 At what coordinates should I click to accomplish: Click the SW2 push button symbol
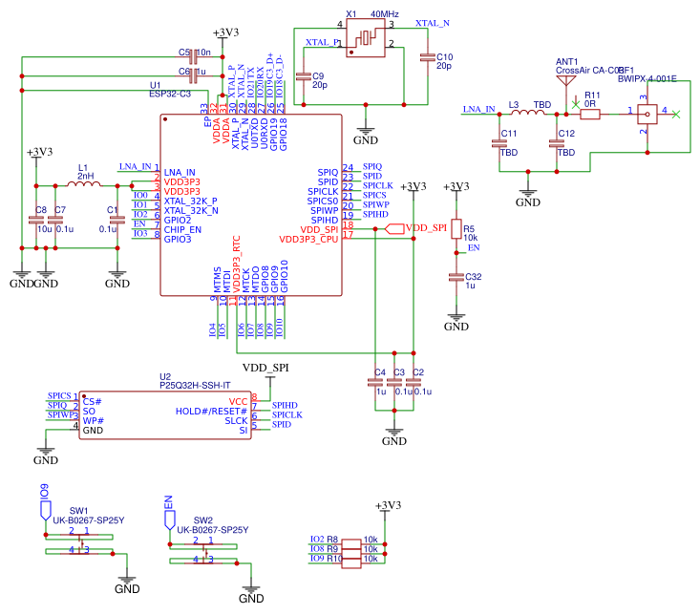pyautogui.click(x=203, y=554)
